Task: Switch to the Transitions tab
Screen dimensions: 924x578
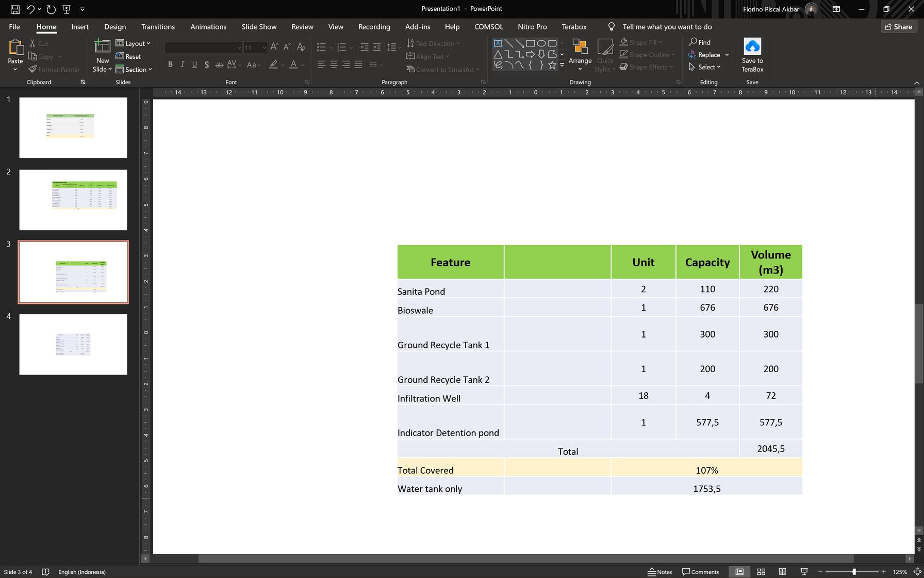Action: coord(158,27)
